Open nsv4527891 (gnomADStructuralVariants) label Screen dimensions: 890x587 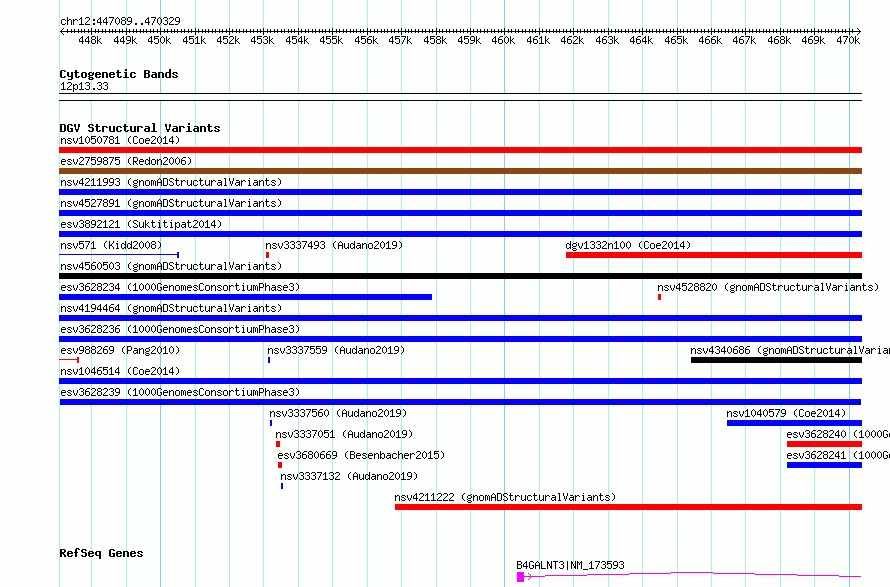[171, 203]
